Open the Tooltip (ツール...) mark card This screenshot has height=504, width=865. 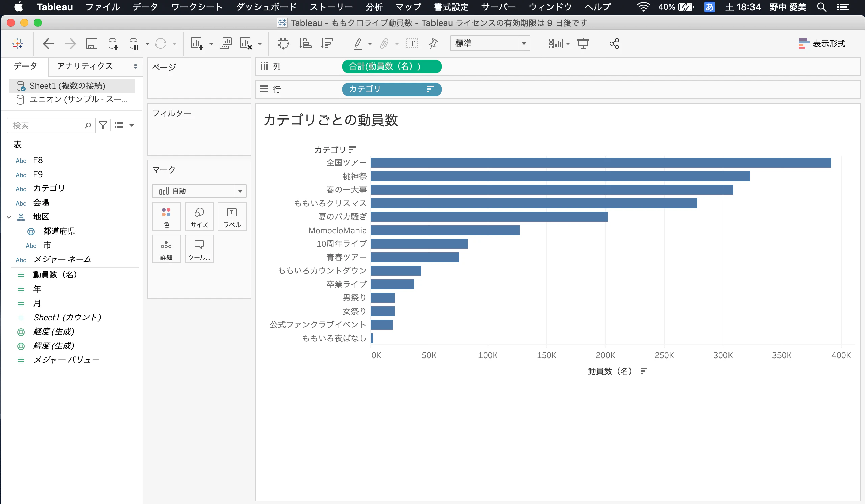(x=199, y=249)
